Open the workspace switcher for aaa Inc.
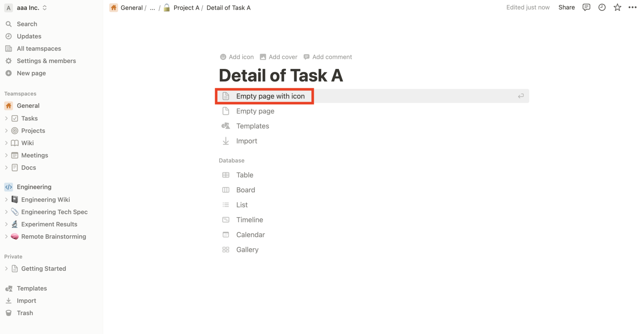 point(44,7)
